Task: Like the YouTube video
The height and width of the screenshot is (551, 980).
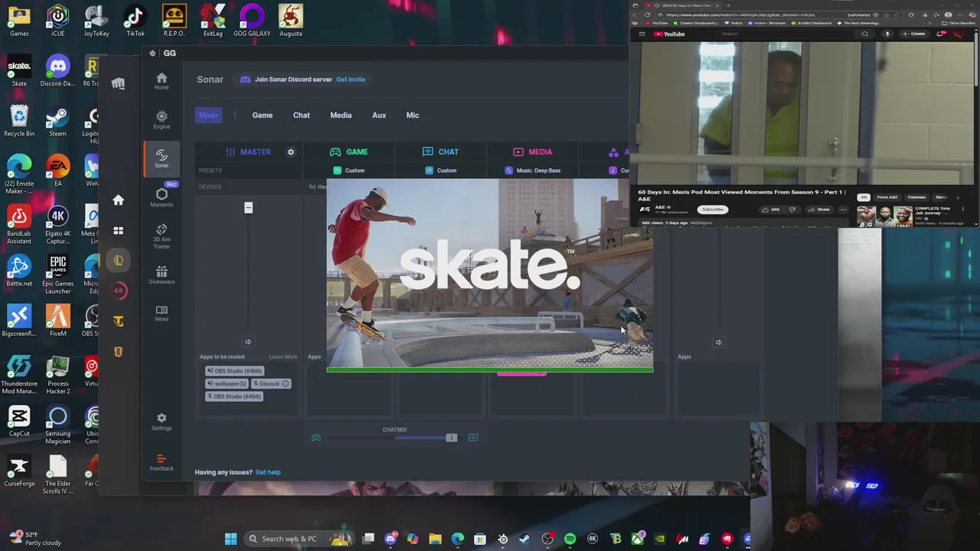Action: coord(769,210)
